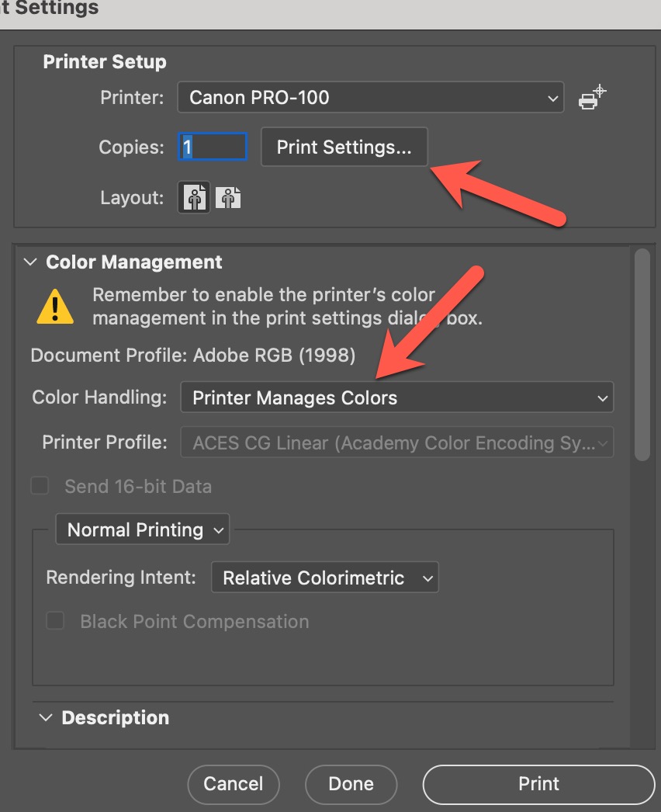The image size is (661, 812).
Task: Select landscape layout orientation icon
Action: coord(228,198)
